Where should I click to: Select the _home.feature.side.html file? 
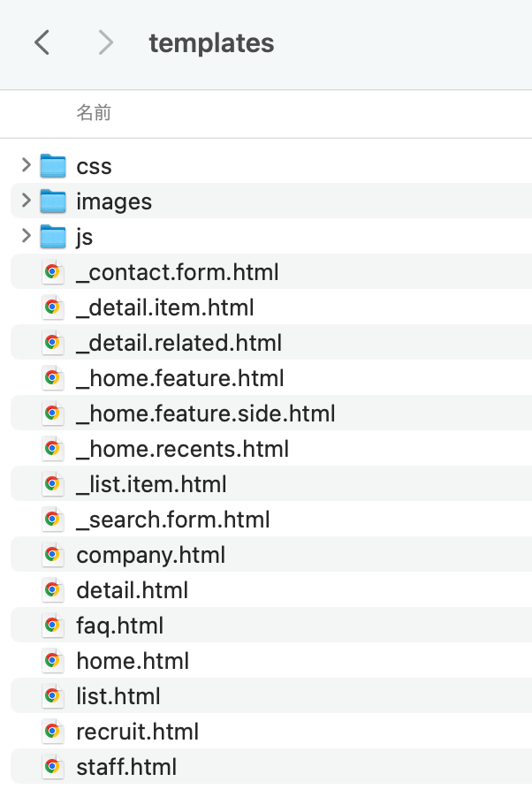[x=205, y=414]
